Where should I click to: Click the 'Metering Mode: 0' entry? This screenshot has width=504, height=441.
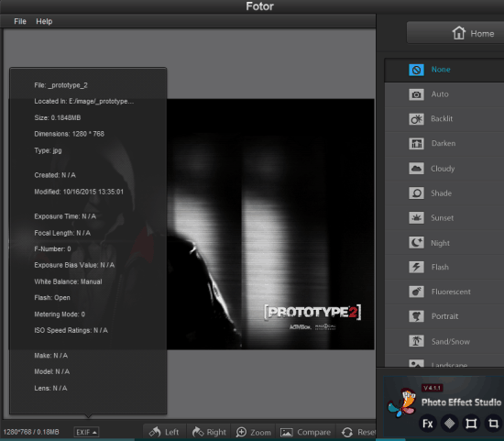(x=60, y=314)
